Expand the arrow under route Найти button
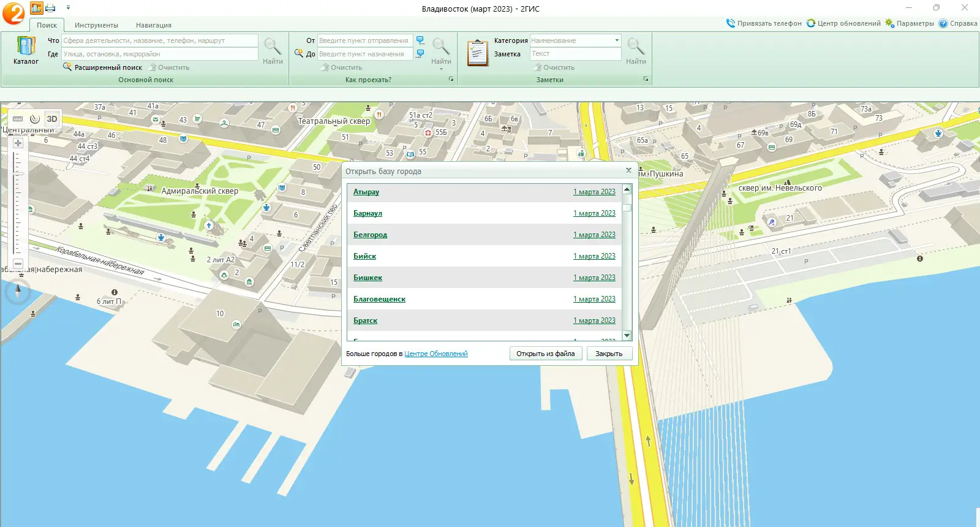 pyautogui.click(x=441, y=69)
